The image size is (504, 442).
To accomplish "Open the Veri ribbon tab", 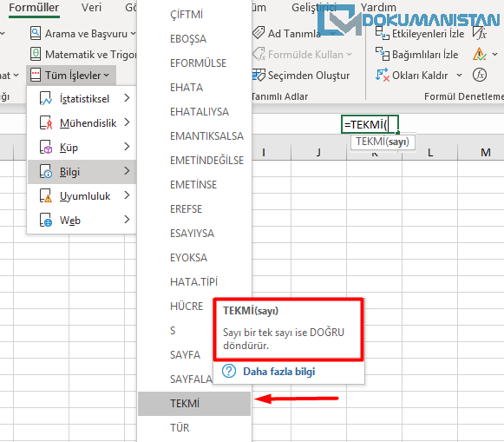I will click(x=91, y=8).
